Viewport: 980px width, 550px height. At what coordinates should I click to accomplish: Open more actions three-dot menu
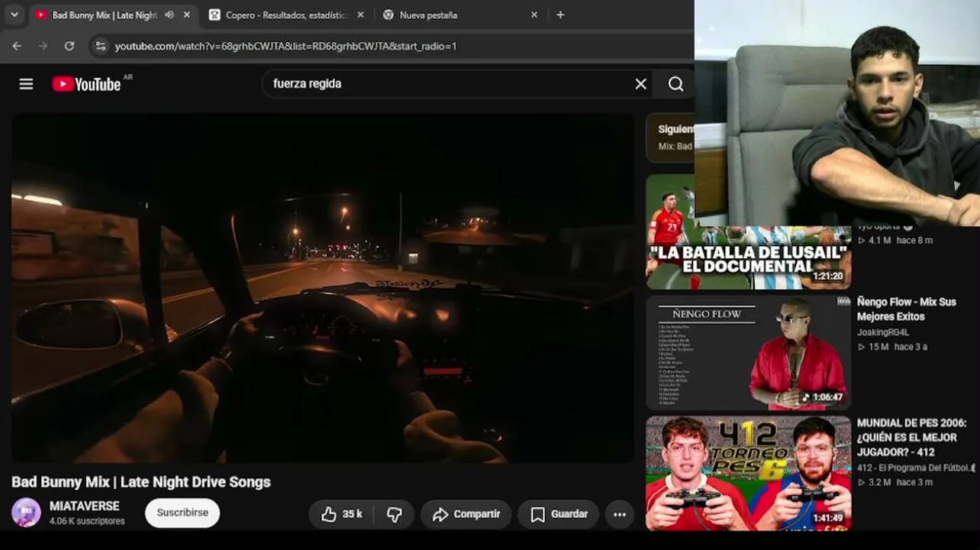click(x=620, y=514)
